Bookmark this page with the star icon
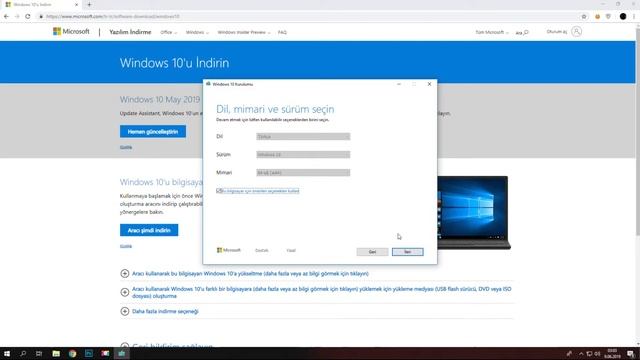The image size is (640, 360). point(584,16)
